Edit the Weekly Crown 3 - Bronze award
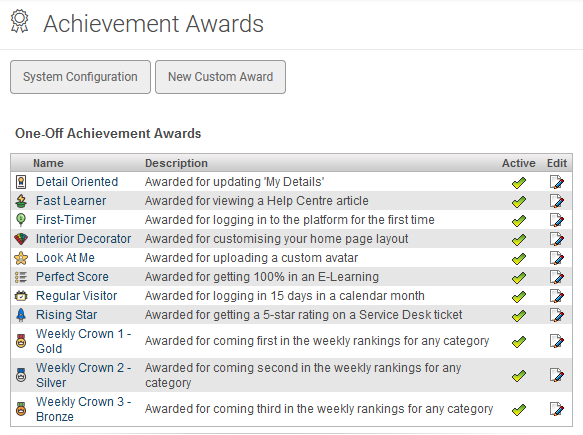 tap(557, 409)
